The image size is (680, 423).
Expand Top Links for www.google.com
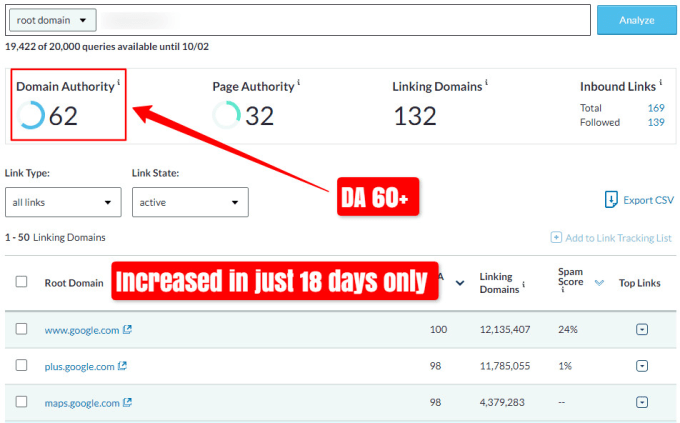coord(642,329)
